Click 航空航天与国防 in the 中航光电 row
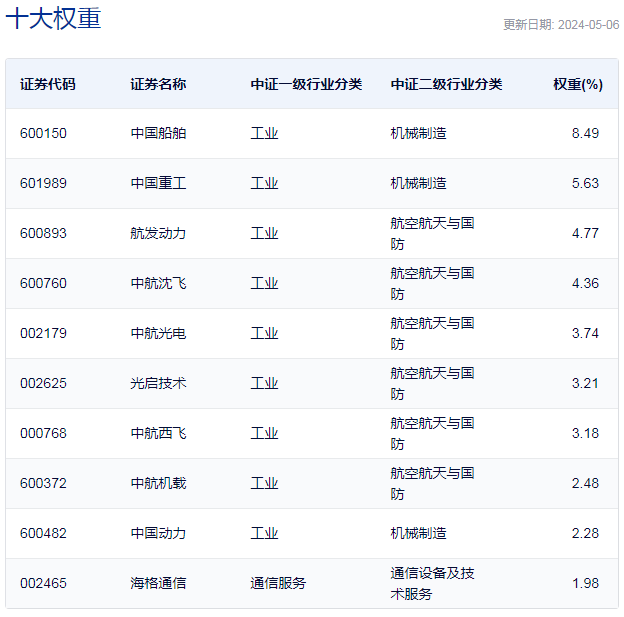The height and width of the screenshot is (617, 624). click(432, 334)
